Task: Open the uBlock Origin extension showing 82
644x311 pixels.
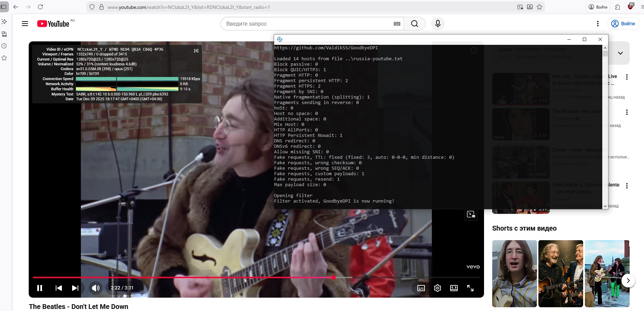Action: [631, 7]
